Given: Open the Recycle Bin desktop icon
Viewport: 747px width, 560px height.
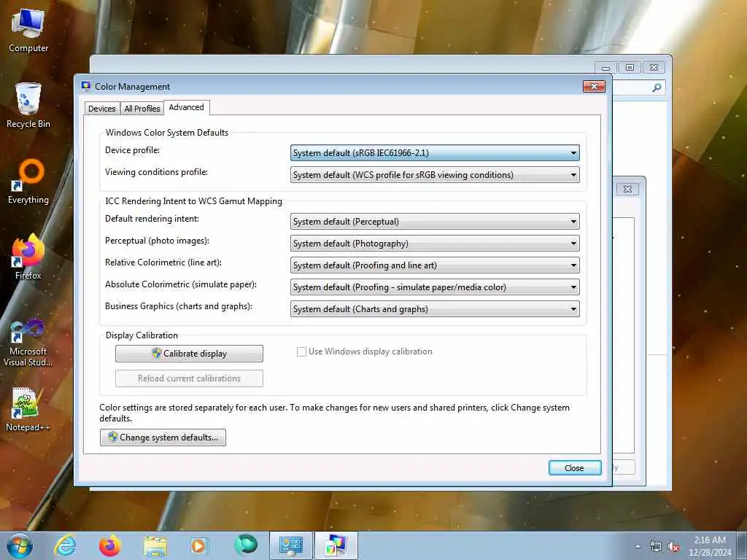Looking at the screenshot, I should 28,105.
